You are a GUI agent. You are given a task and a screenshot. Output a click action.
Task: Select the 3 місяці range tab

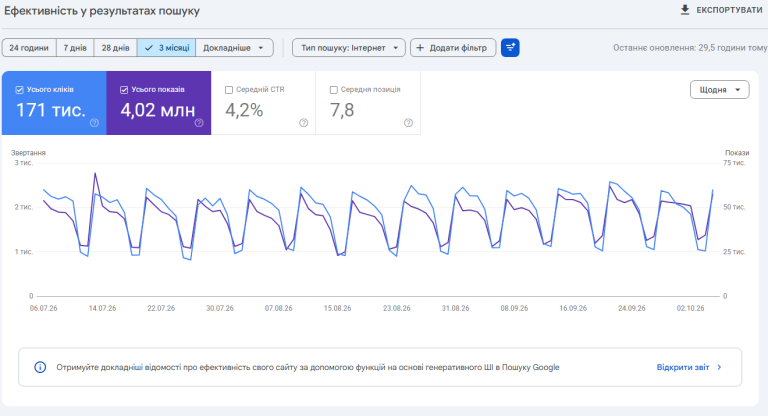tap(167, 48)
